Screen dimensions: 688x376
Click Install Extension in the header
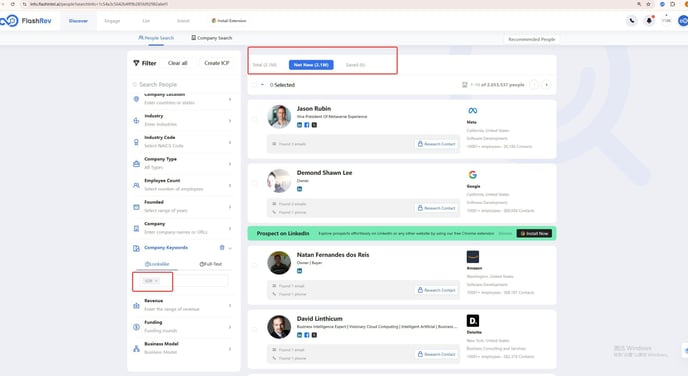[229, 21]
